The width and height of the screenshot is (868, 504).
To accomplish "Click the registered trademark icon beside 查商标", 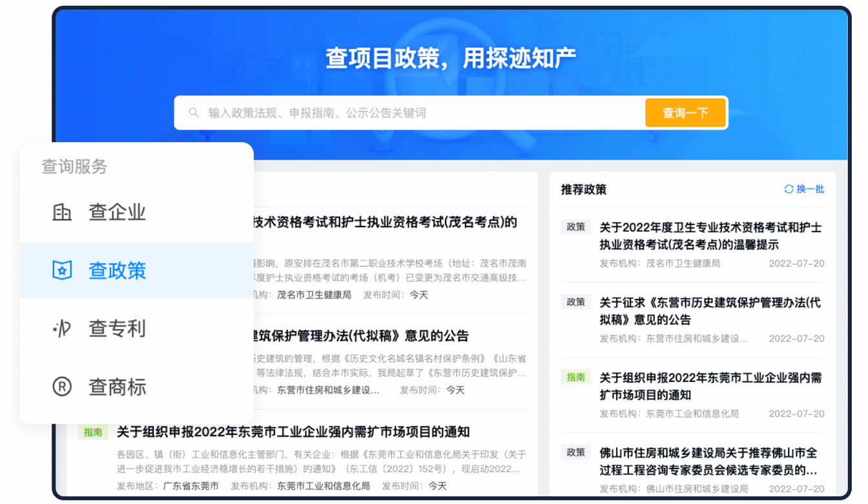I will coord(62,387).
